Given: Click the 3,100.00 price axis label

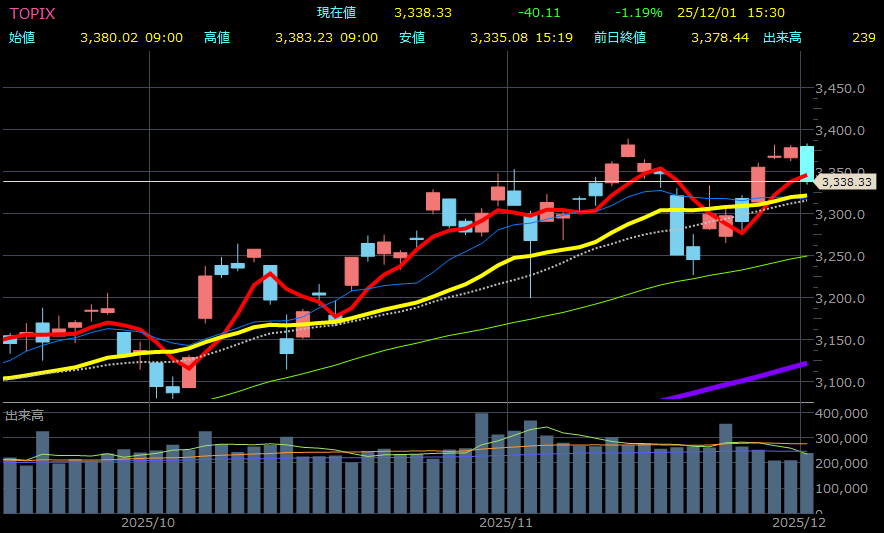Looking at the screenshot, I should [x=840, y=383].
